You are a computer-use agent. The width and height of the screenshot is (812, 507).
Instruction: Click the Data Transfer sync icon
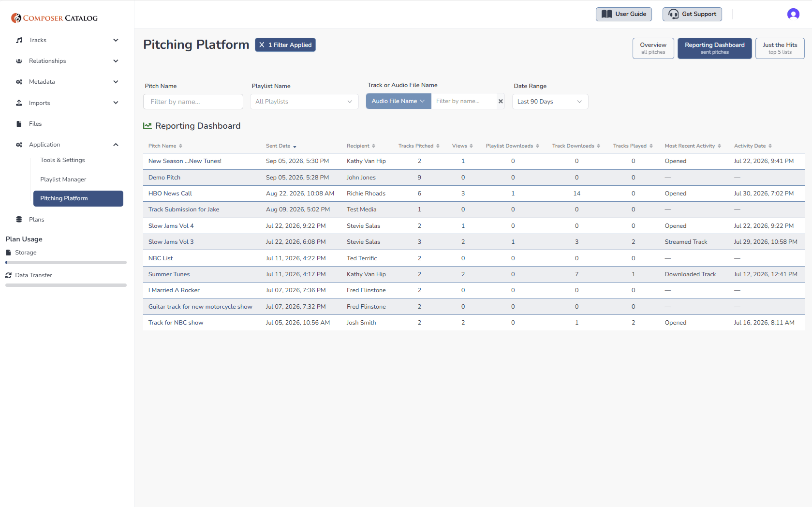point(8,275)
